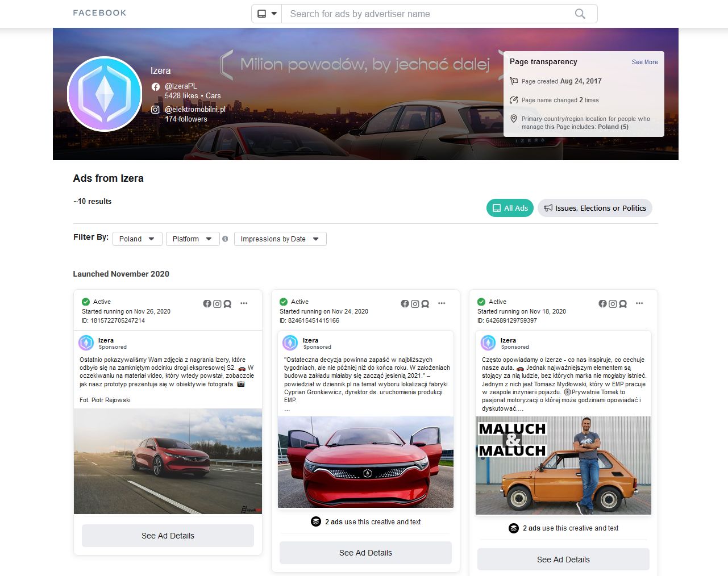Click the search magnifier icon
Screen dimensions: 728x576
(580, 14)
